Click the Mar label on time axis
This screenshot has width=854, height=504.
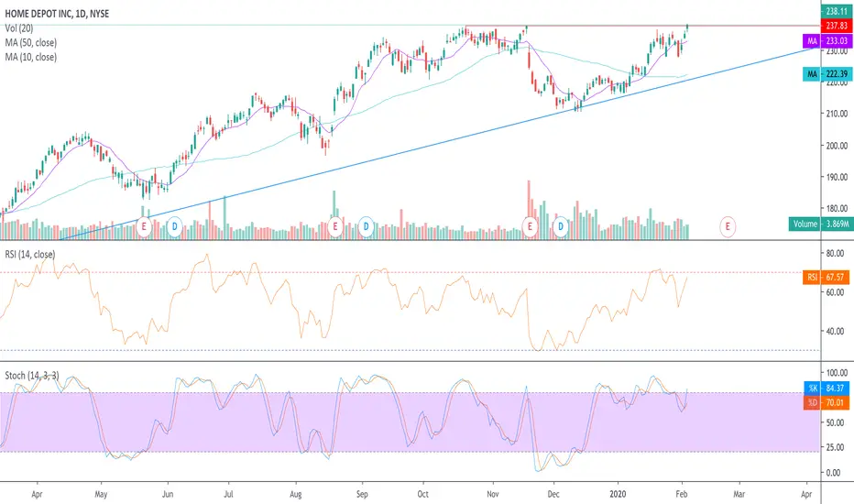click(x=739, y=494)
